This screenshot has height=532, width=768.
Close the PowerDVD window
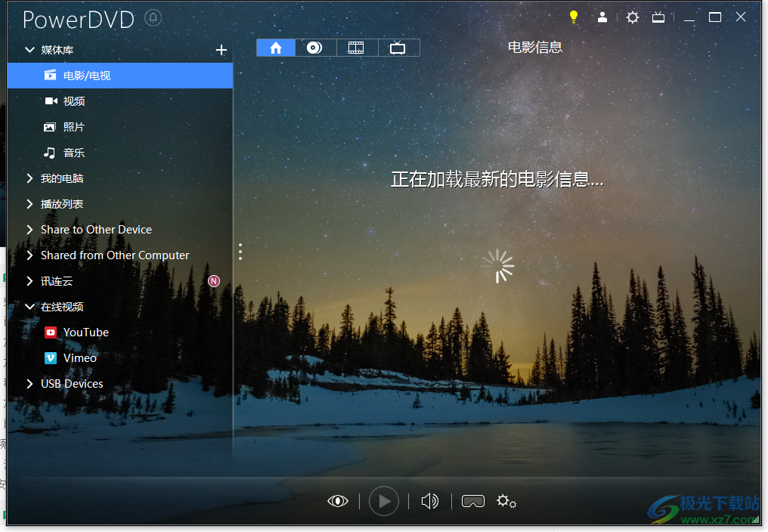741,17
